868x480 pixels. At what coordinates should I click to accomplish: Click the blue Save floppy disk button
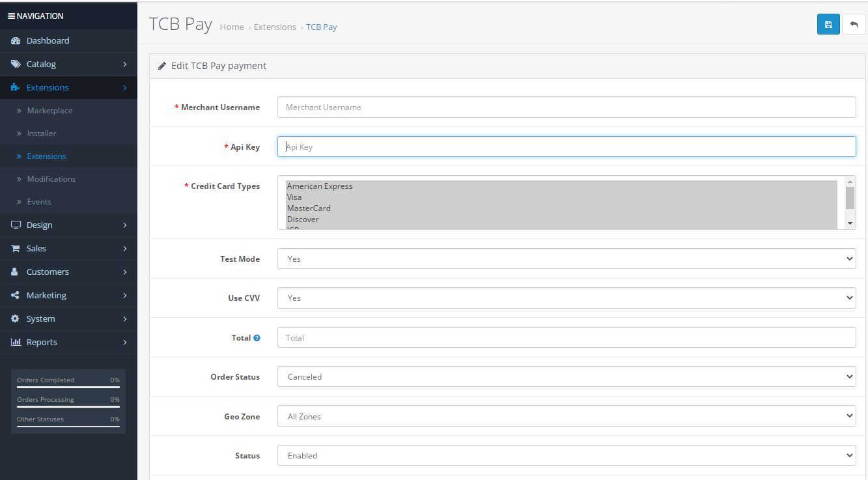(x=828, y=24)
